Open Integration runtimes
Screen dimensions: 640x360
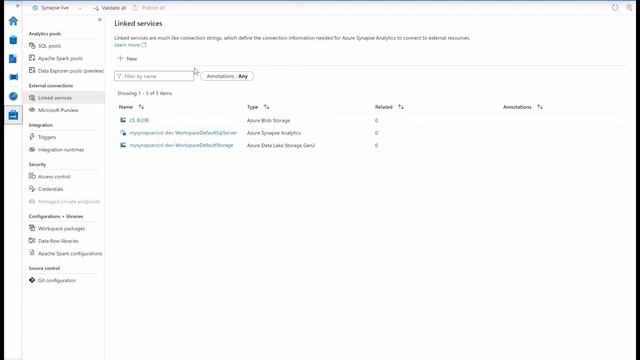click(x=61, y=150)
